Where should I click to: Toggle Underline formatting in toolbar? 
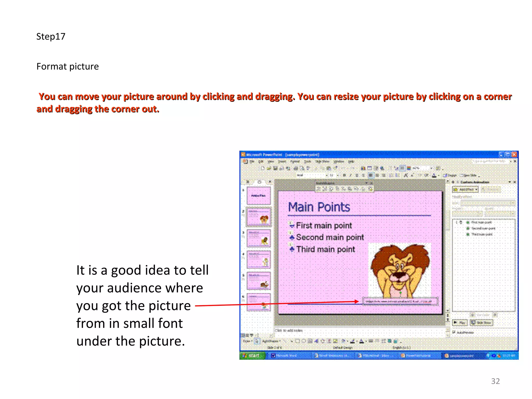pos(357,175)
